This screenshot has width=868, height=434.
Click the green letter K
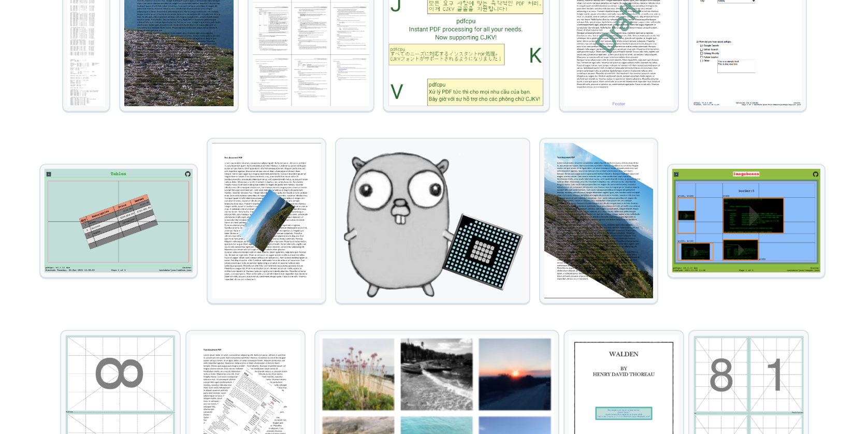535,55
